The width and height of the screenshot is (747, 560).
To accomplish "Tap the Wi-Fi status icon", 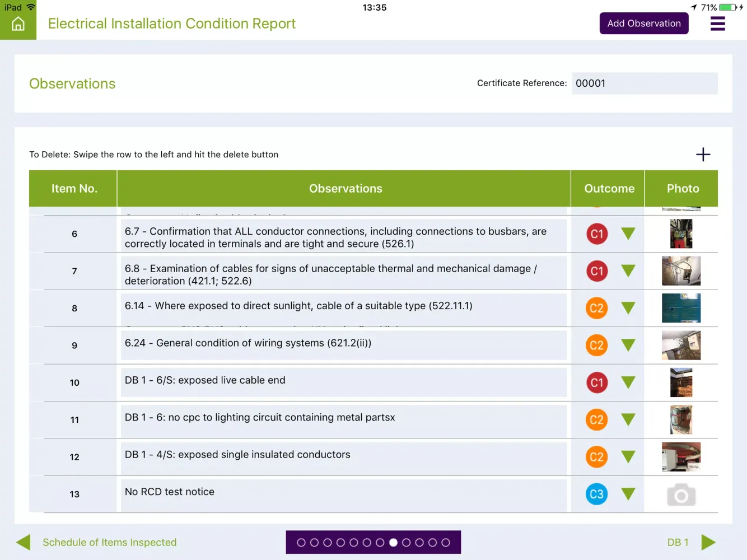I will [31, 7].
